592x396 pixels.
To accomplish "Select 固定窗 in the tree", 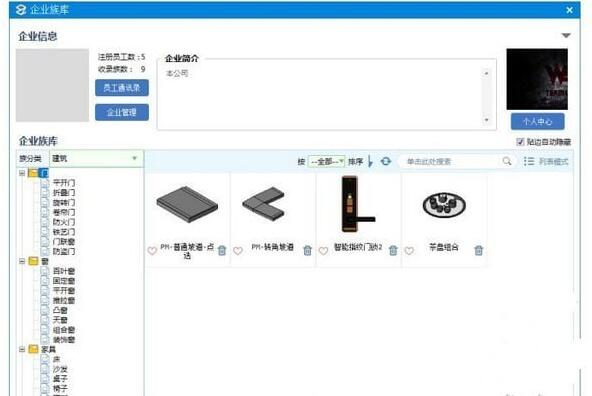I will click(64, 281).
